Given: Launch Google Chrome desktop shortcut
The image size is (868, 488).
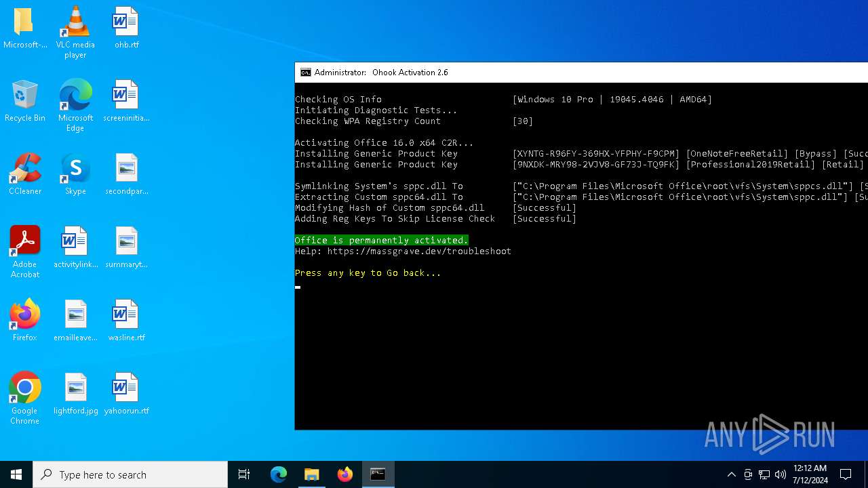Looking at the screenshot, I should click(25, 398).
